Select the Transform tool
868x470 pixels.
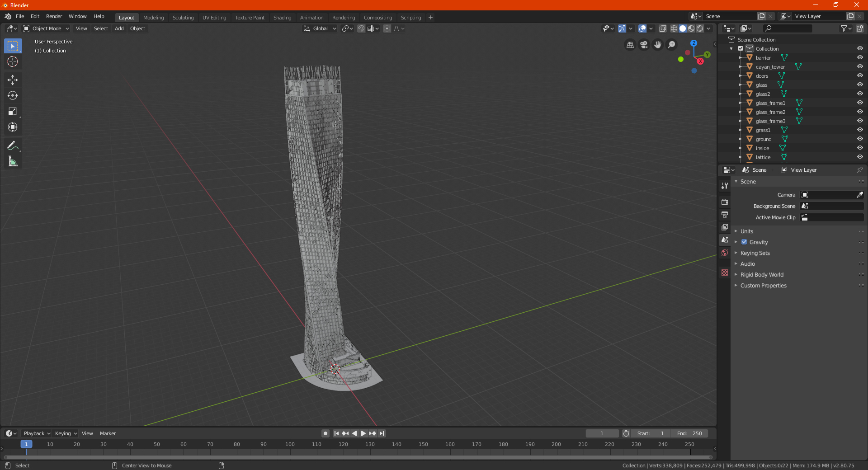(x=13, y=127)
